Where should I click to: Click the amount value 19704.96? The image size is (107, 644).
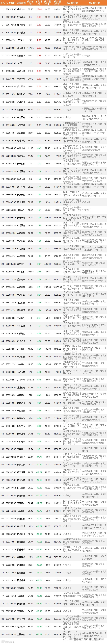click(x=58, y=117)
